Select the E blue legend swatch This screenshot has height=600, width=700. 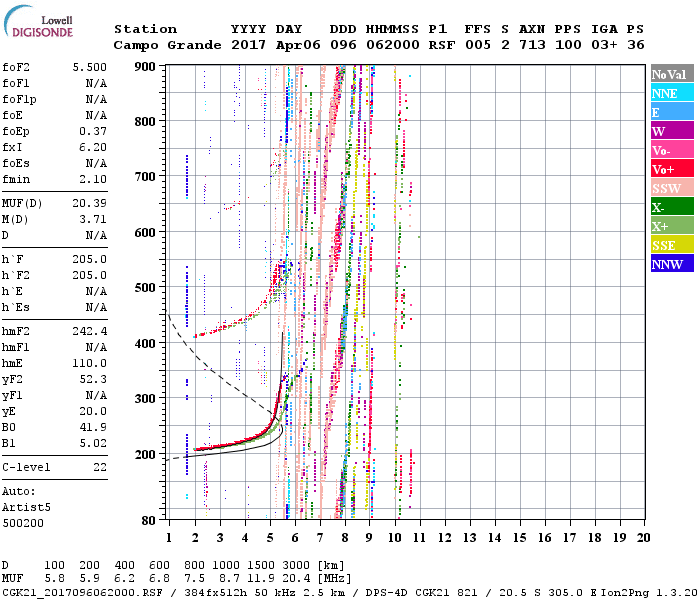[x=672, y=112]
